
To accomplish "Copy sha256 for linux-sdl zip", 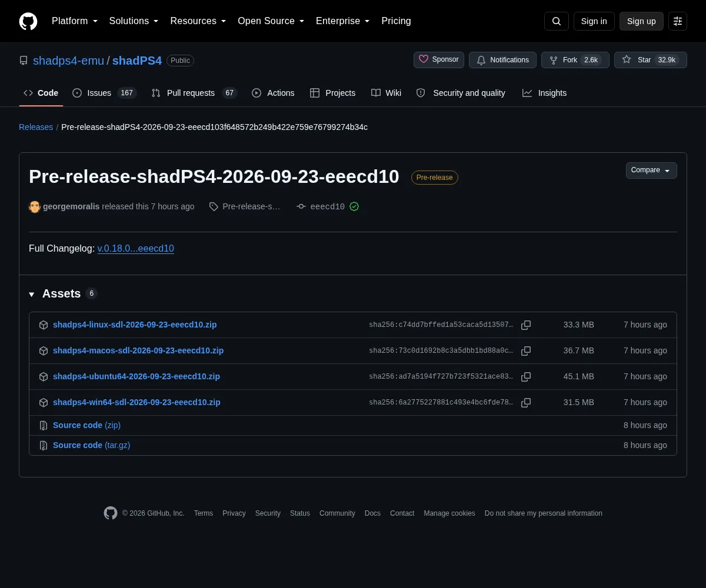I will pyautogui.click(x=526, y=325).
